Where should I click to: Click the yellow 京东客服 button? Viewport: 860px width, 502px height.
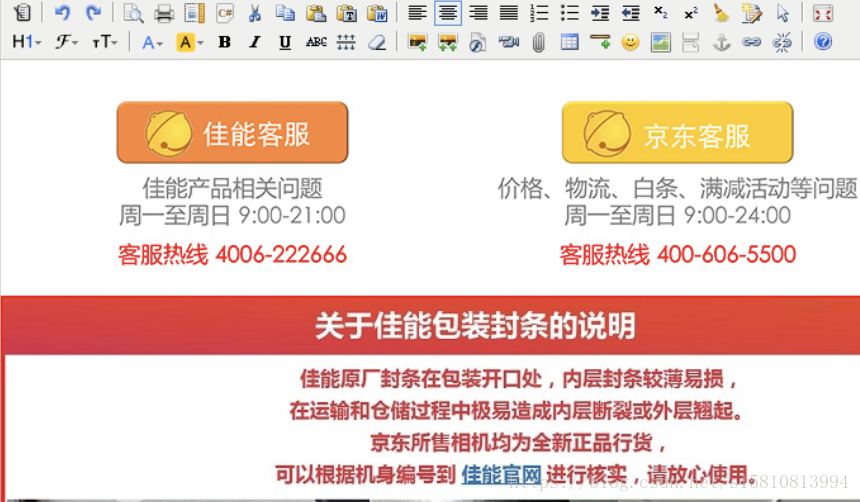pyautogui.click(x=677, y=132)
